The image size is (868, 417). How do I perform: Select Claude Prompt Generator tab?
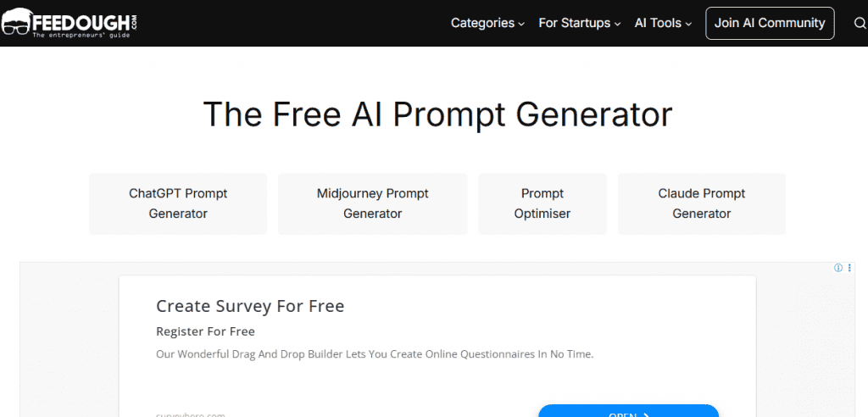pyautogui.click(x=701, y=203)
